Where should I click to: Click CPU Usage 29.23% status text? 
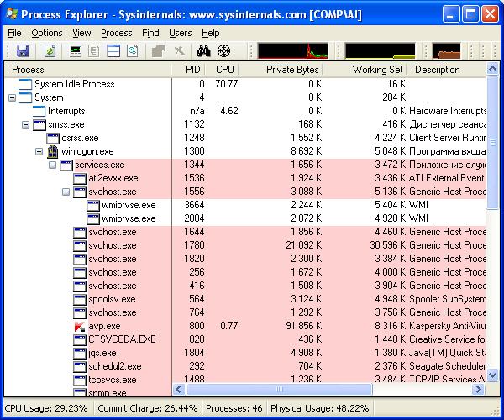click(x=46, y=408)
